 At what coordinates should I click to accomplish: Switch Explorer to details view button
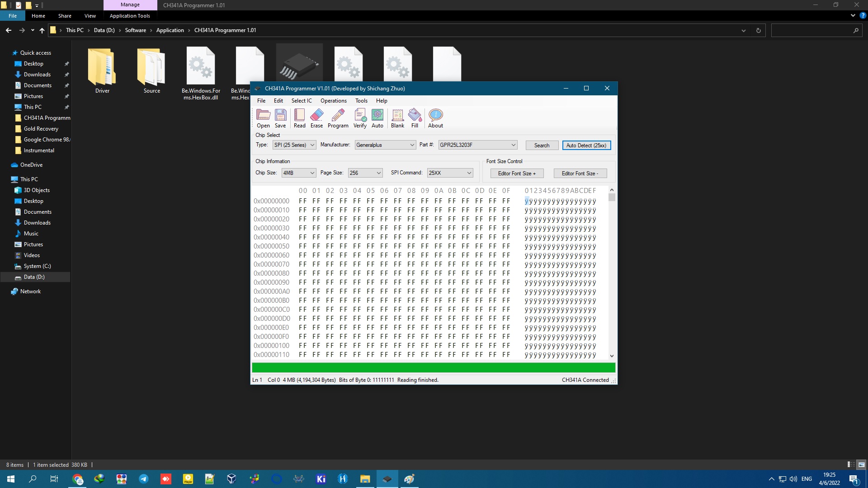851,465
